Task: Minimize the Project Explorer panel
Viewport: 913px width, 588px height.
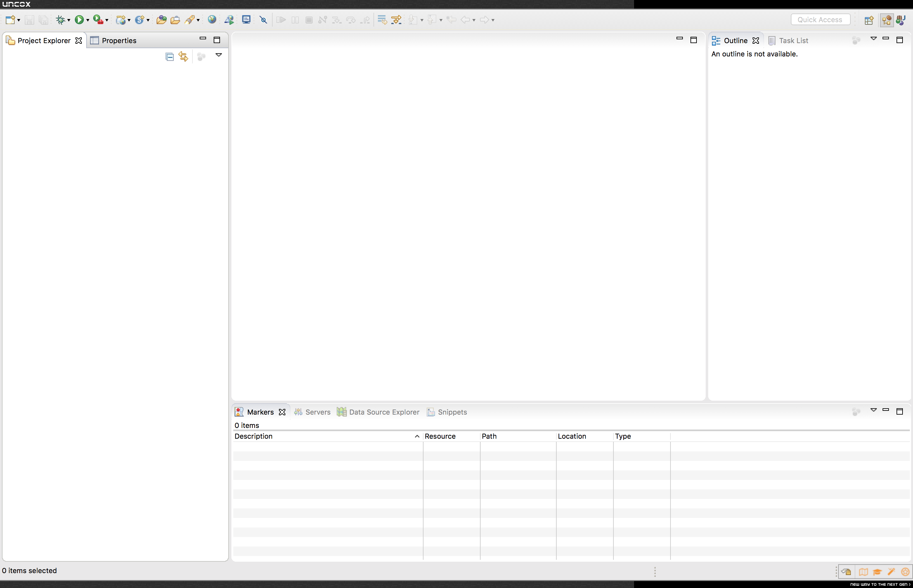Action: tap(203, 38)
